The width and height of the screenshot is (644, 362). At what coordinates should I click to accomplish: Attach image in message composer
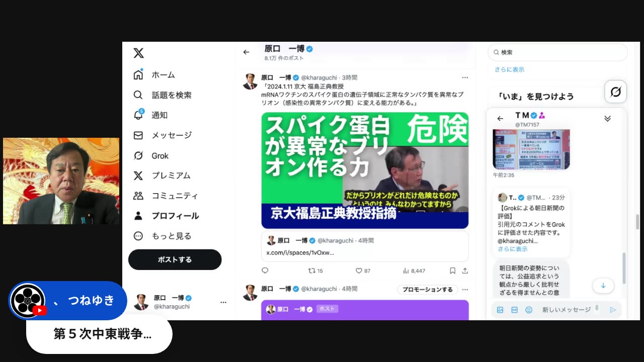500,310
